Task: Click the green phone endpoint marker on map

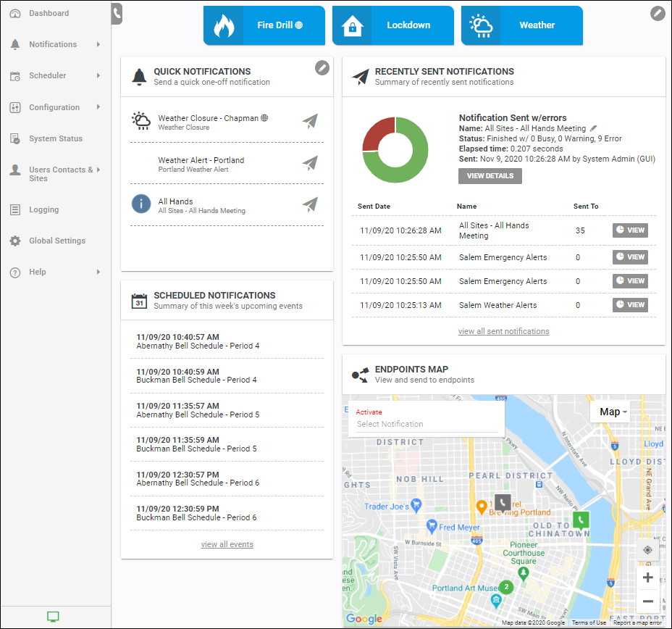Action: point(581,520)
